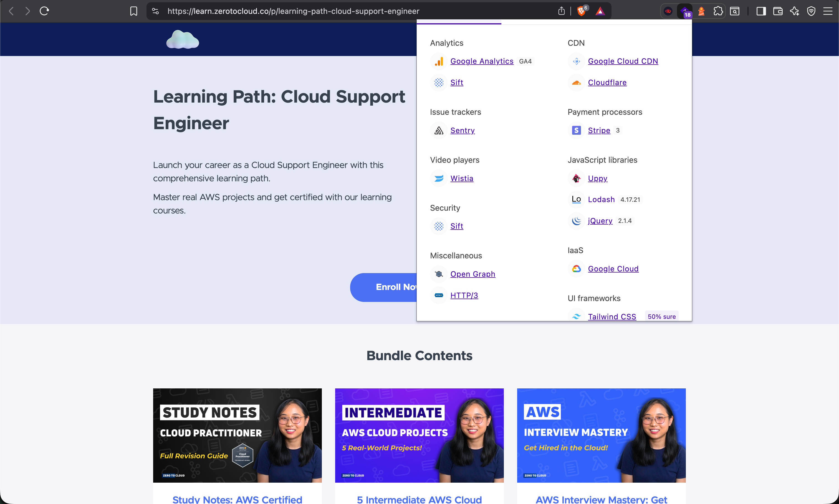Bookmark this page

point(133,11)
